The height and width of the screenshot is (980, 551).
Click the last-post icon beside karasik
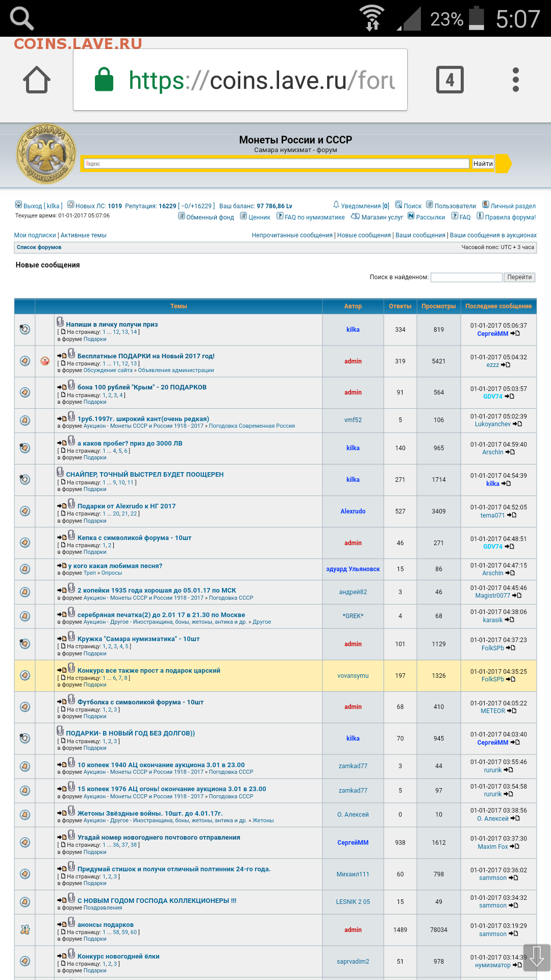coord(509,620)
